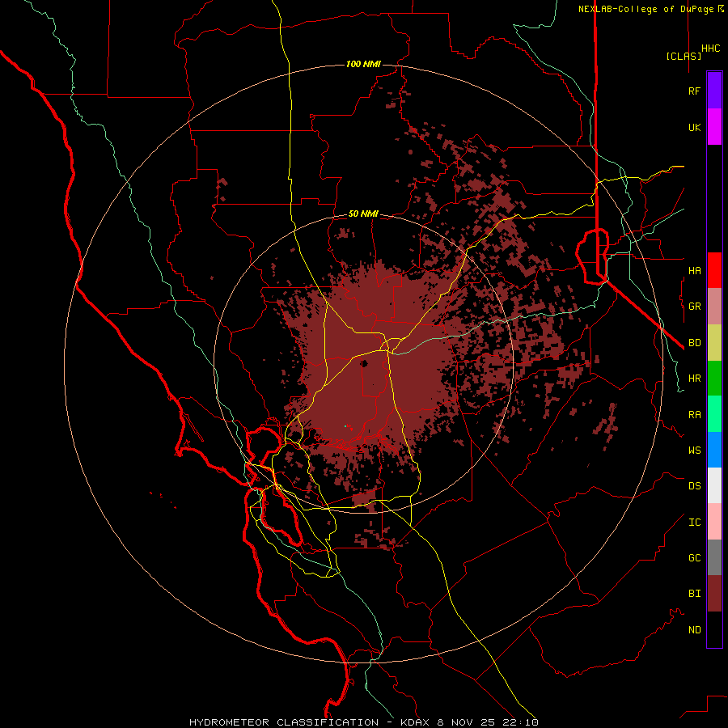This screenshot has height=728, width=728.
Task: Click the GR legend label
Action: click(695, 307)
